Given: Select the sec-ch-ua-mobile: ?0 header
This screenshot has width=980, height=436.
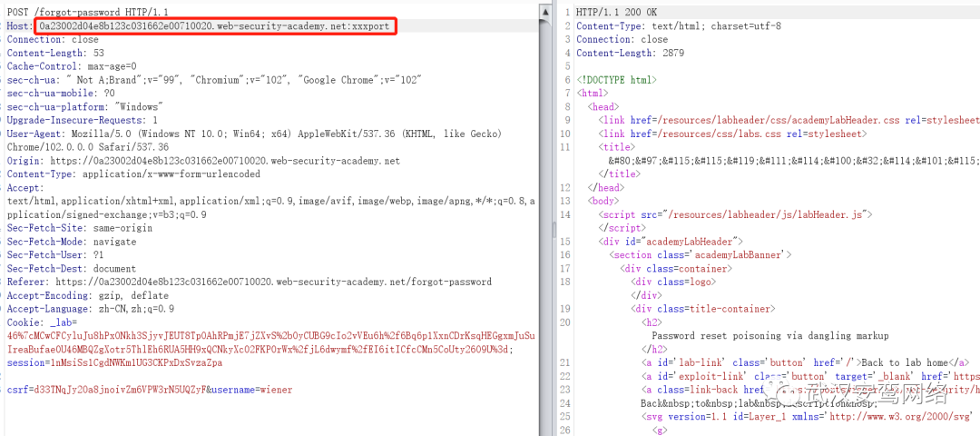Looking at the screenshot, I should tap(62, 94).
